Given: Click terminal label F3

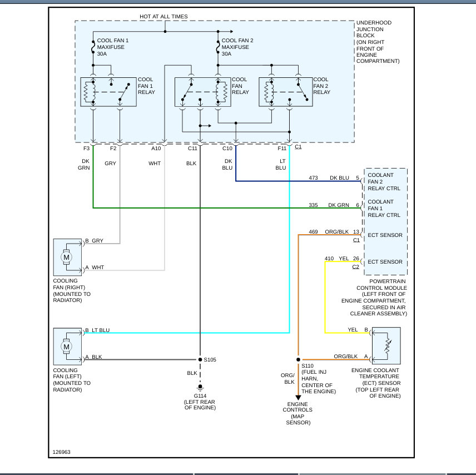Looking at the screenshot, I should (x=87, y=148).
